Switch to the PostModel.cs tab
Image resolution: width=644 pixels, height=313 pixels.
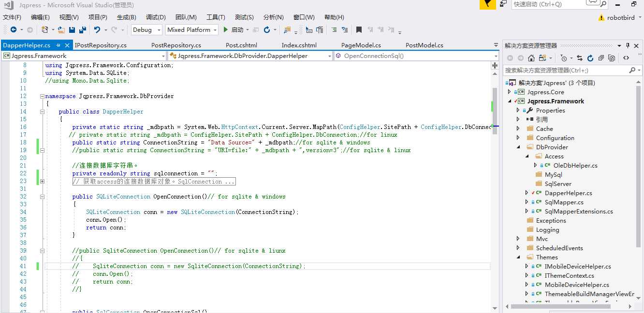pyautogui.click(x=424, y=45)
